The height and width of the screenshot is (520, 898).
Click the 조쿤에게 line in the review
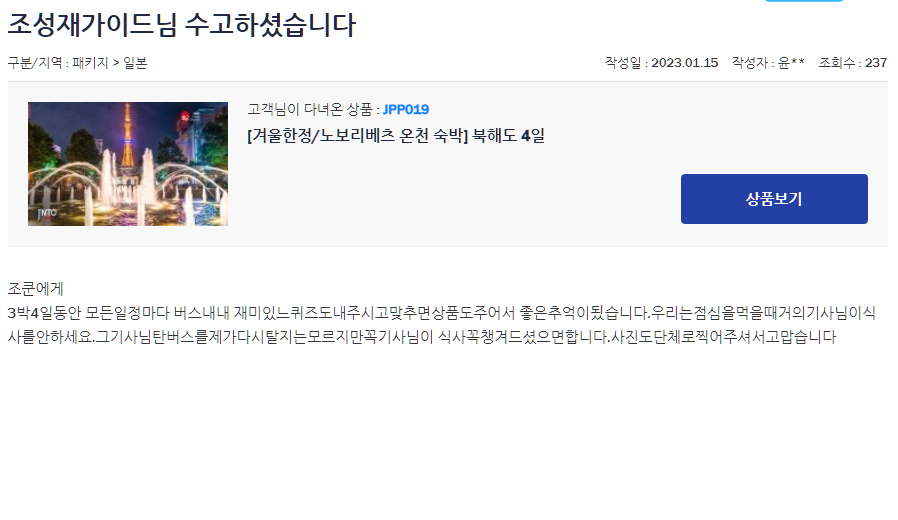[x=35, y=289]
